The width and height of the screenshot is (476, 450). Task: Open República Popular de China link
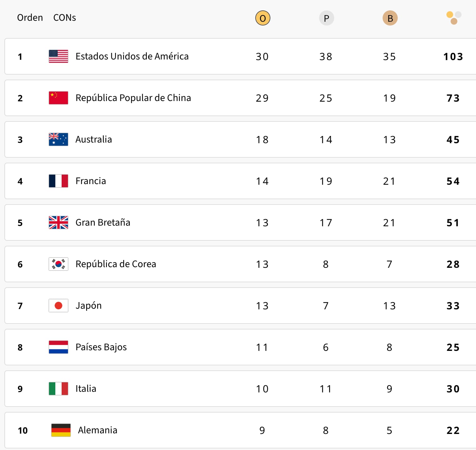coord(133,98)
